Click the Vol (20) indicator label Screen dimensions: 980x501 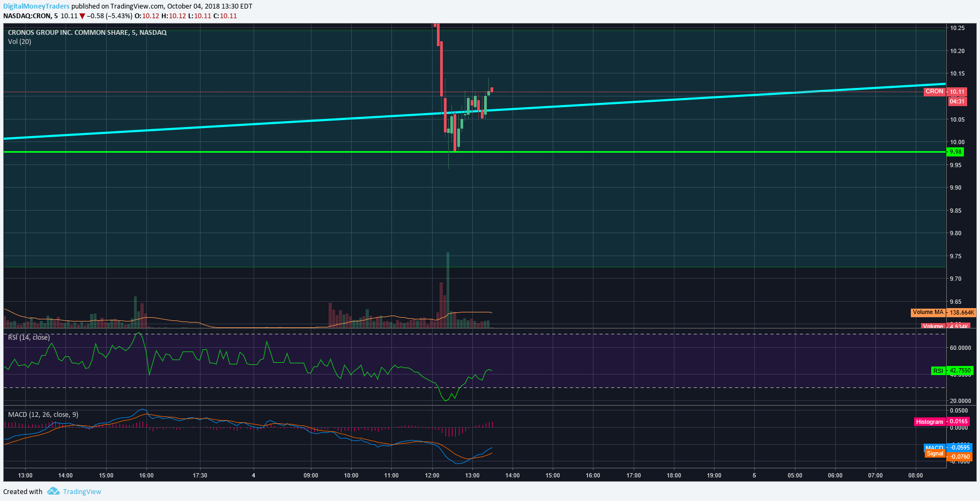(19, 42)
